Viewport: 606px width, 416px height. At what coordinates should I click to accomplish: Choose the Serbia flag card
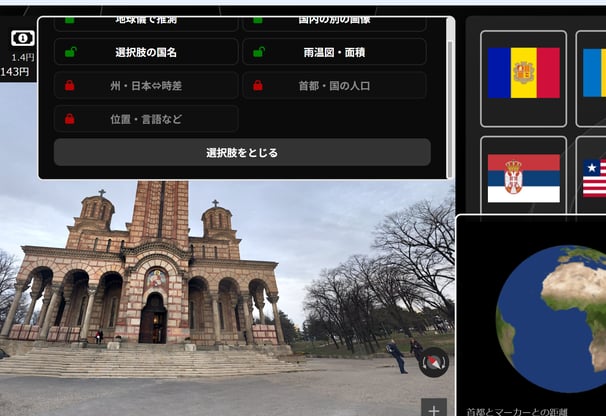pos(523,176)
